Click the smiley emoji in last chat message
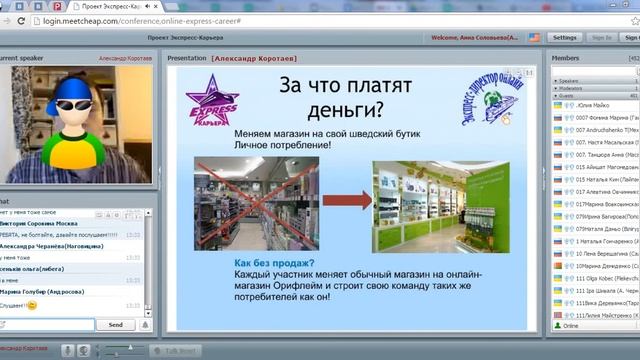This screenshot has height=360, width=640. (32, 305)
